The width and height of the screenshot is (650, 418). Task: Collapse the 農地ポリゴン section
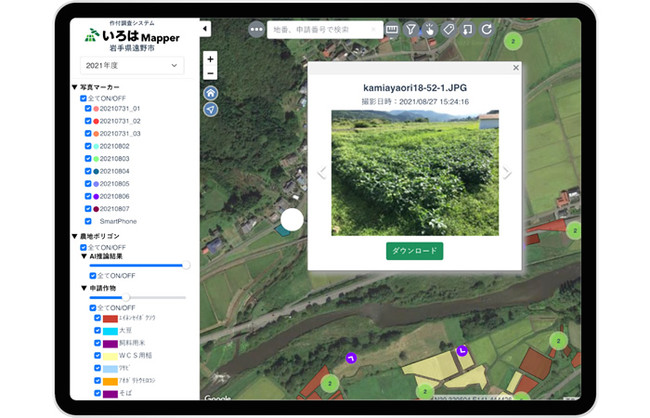[75, 236]
